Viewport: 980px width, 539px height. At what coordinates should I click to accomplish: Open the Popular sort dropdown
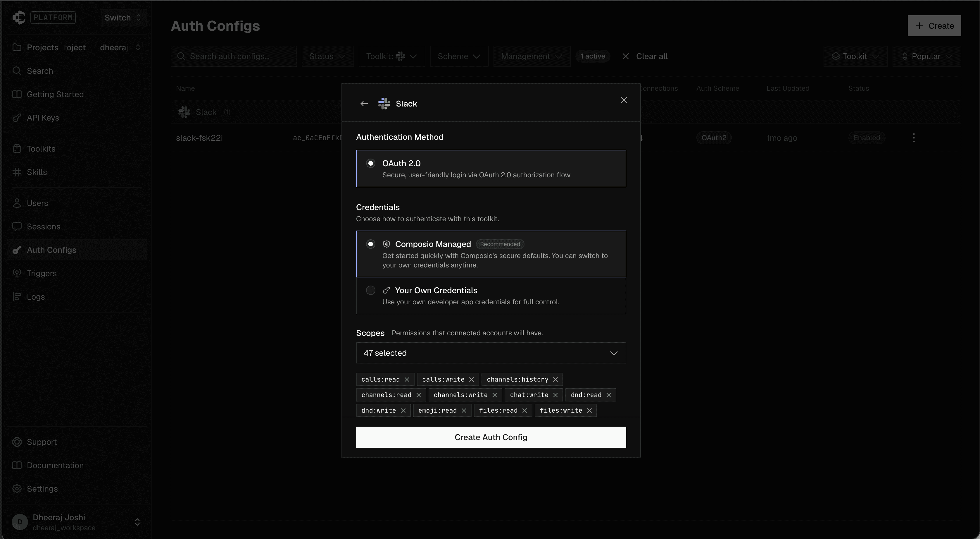tap(927, 56)
